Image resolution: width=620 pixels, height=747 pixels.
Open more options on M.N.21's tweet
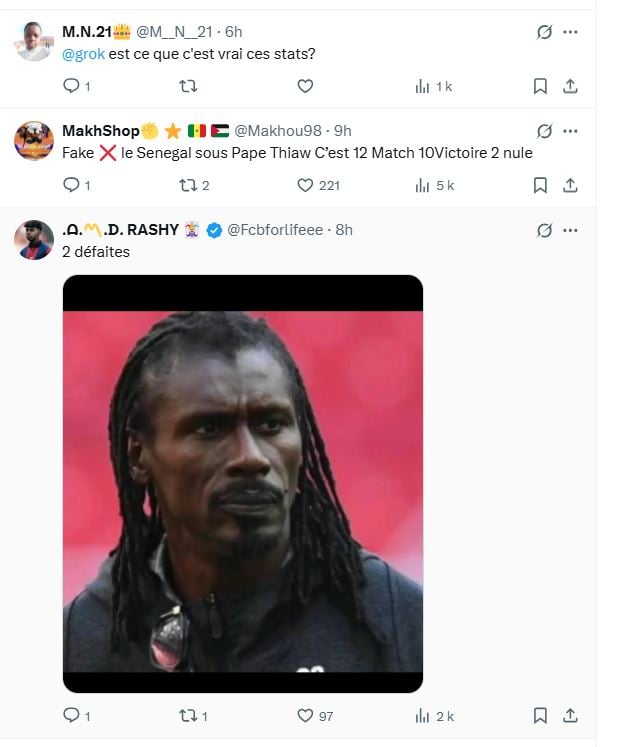tap(571, 32)
